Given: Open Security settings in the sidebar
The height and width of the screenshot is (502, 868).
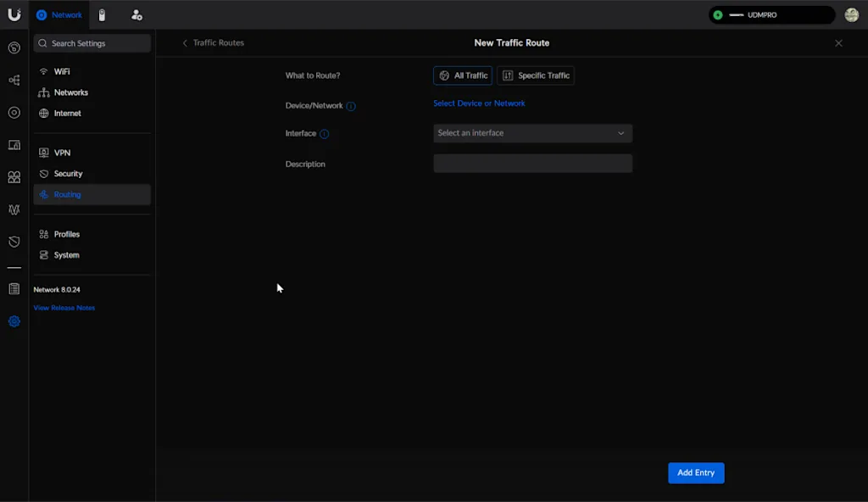Looking at the screenshot, I should coord(92,174).
